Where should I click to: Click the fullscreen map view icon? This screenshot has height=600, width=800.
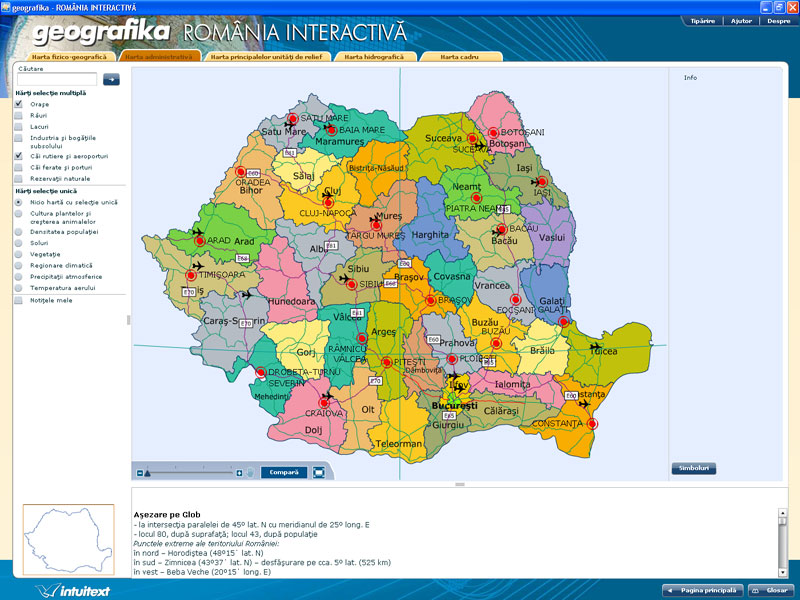(x=318, y=473)
